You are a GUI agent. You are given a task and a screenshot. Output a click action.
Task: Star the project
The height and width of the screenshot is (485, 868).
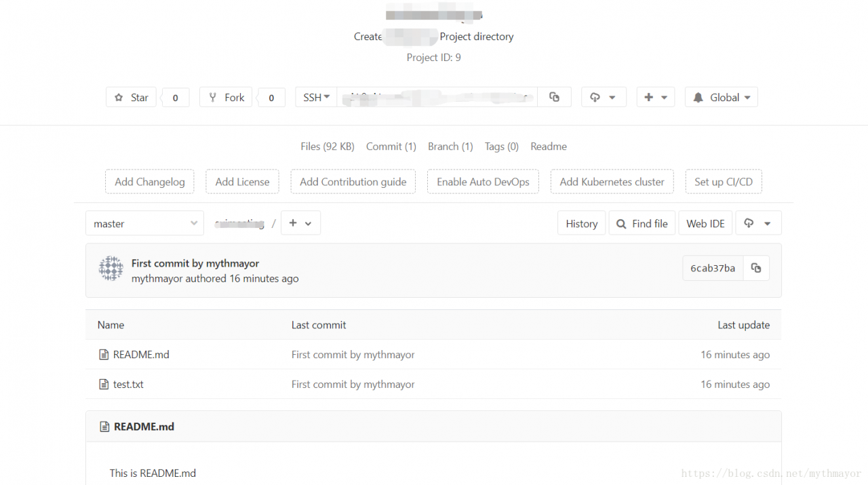tap(132, 97)
